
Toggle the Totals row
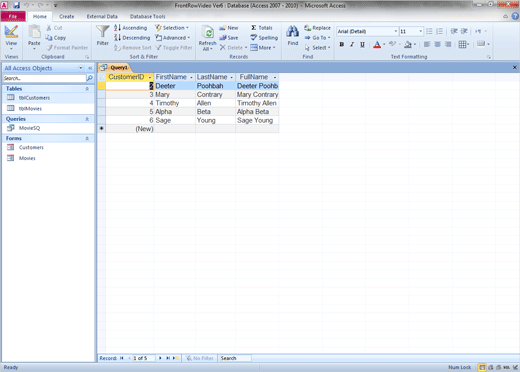[x=262, y=28]
